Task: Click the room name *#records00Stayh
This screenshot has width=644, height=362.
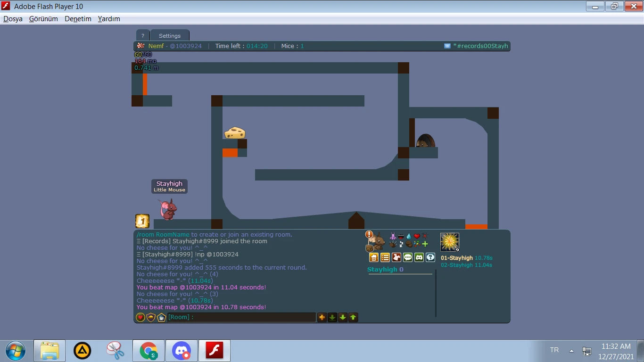Action: point(481,46)
